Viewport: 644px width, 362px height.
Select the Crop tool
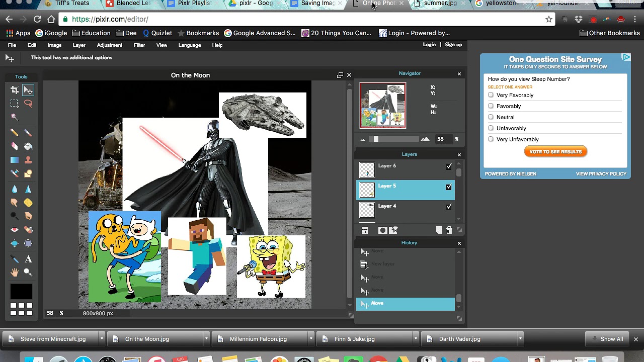pyautogui.click(x=15, y=90)
